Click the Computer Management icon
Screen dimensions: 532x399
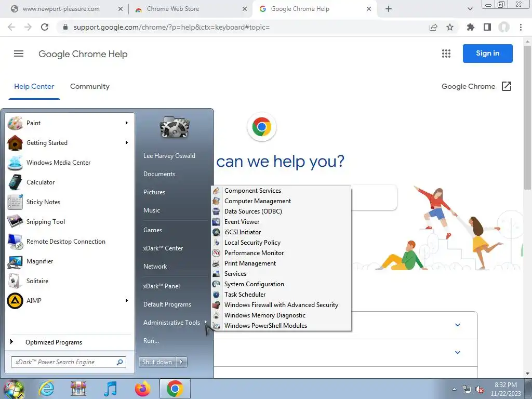tap(216, 201)
